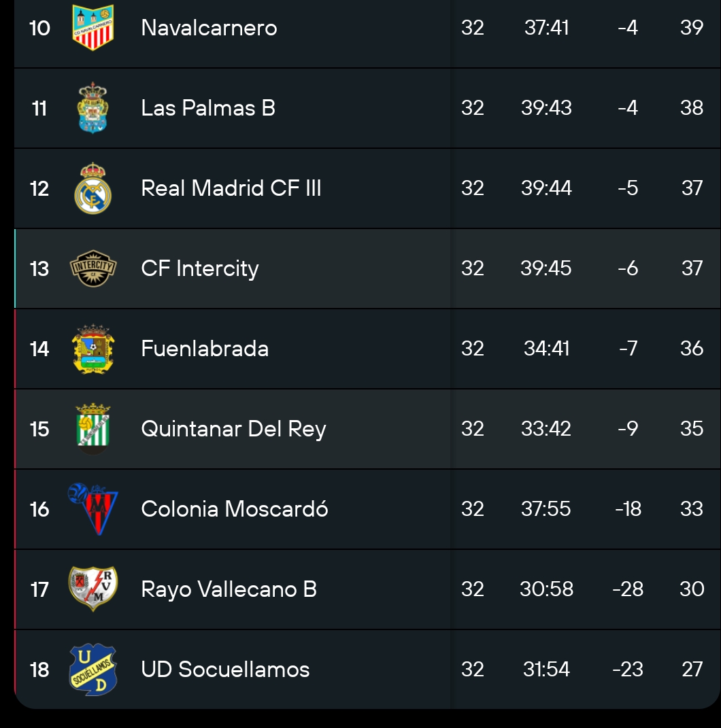Screen dimensions: 721x728
Task: Click the Fuenlabrada team crest
Action: (x=93, y=349)
